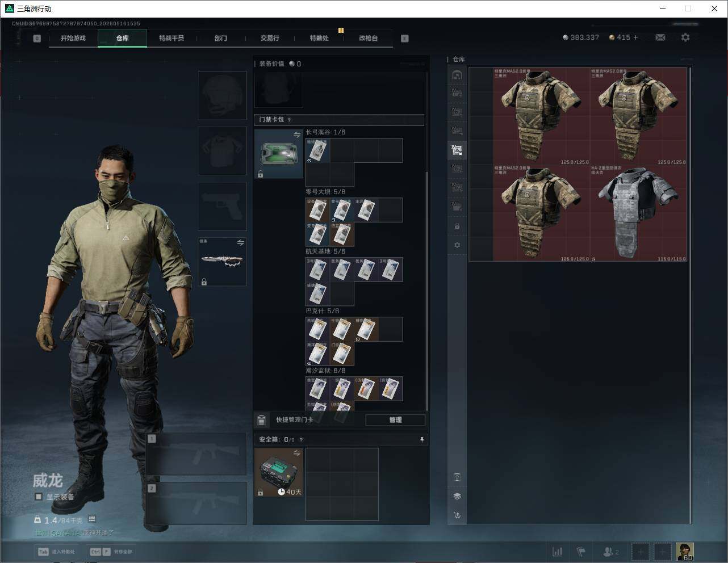Click the warehouse layers stack icon
This screenshot has width=728, height=563.
tap(457, 496)
